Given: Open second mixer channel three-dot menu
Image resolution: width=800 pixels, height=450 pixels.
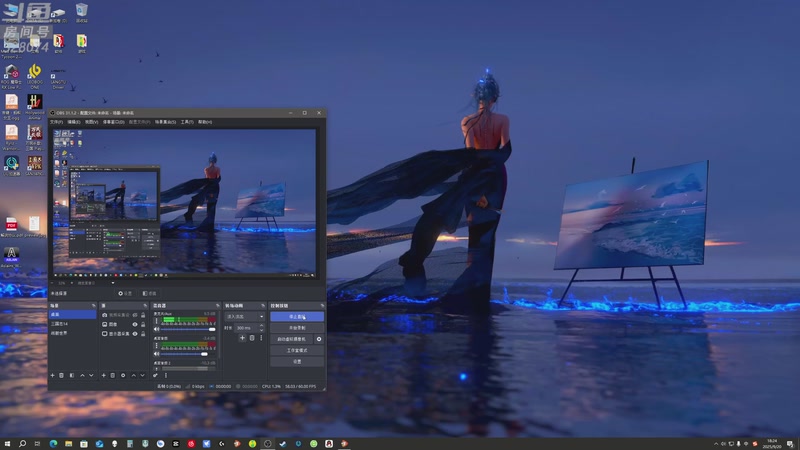Looking at the screenshot, I should (157, 345).
